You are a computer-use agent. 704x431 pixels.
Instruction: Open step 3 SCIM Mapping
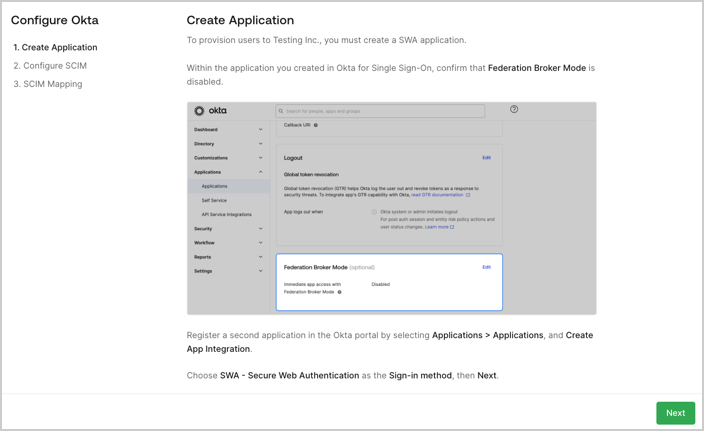tap(48, 84)
